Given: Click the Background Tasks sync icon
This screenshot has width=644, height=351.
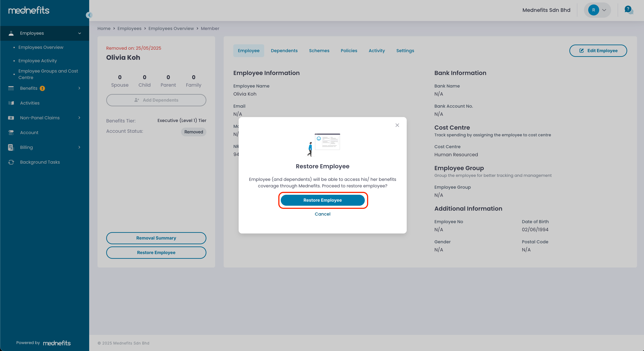Looking at the screenshot, I should click(x=11, y=162).
